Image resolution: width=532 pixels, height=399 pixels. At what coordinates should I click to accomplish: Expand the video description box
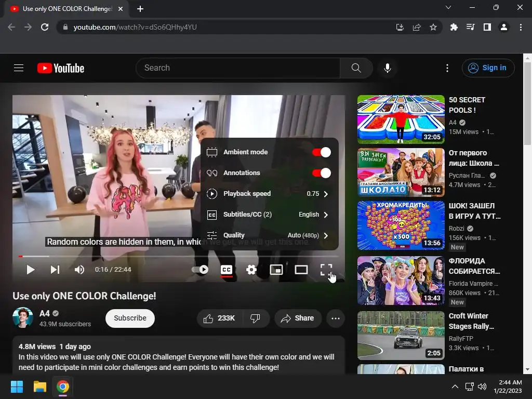179,355
